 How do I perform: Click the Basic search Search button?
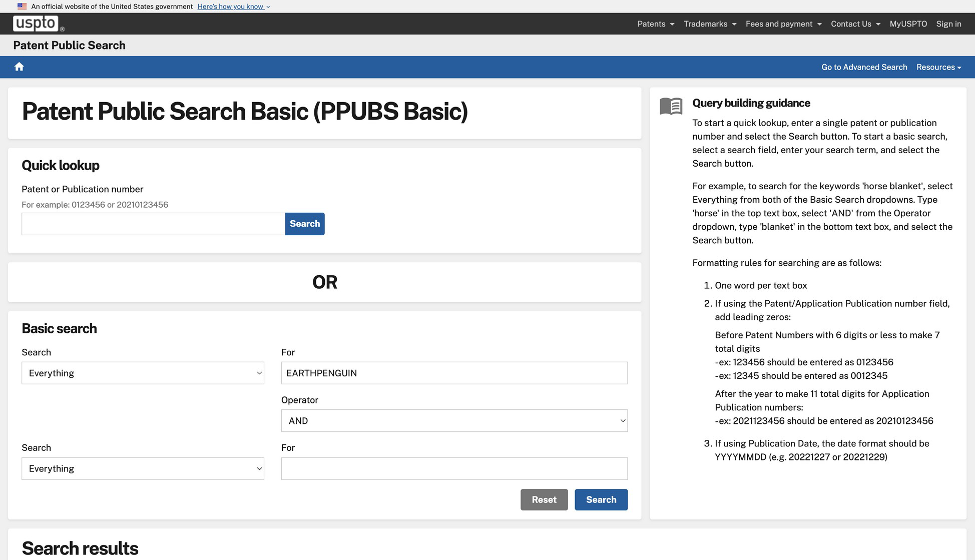point(601,499)
